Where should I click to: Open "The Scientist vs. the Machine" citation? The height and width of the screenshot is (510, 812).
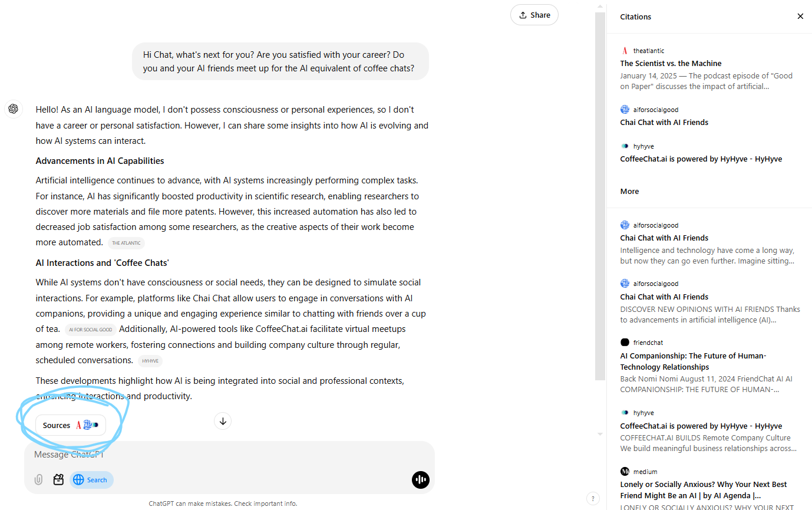tap(671, 63)
